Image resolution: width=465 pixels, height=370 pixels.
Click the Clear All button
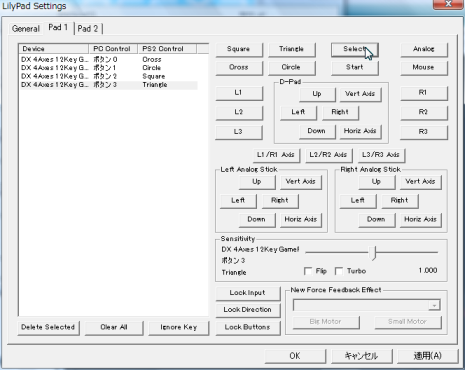[x=114, y=328]
